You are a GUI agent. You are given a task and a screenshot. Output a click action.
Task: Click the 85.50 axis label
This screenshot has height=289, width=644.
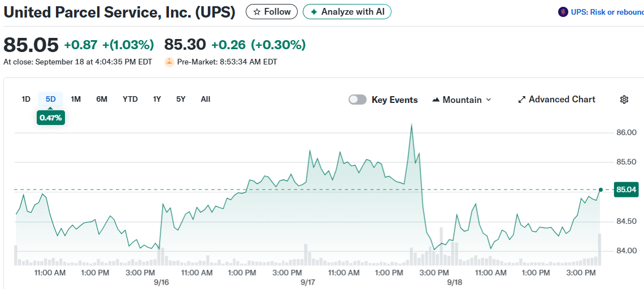point(626,162)
